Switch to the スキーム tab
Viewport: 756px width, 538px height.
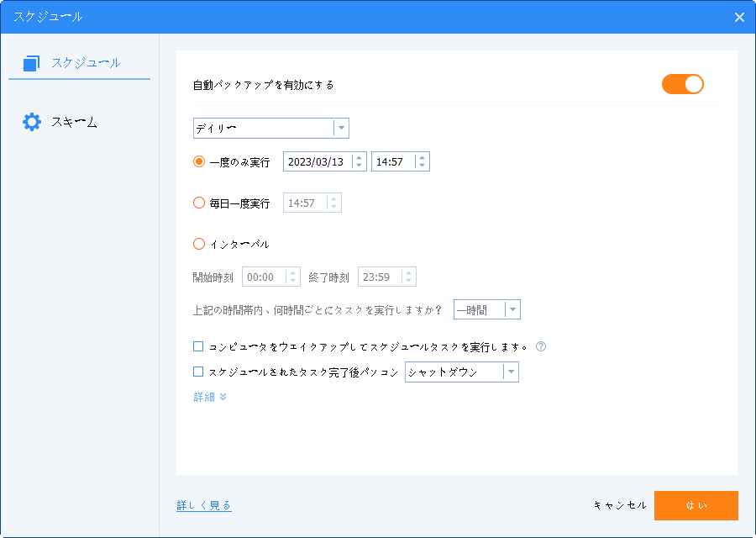click(x=74, y=122)
